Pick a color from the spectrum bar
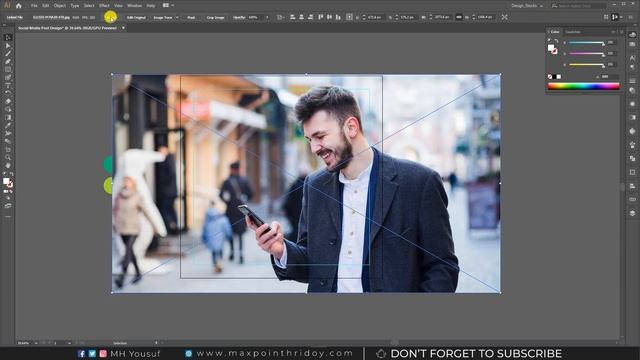 coord(584,86)
